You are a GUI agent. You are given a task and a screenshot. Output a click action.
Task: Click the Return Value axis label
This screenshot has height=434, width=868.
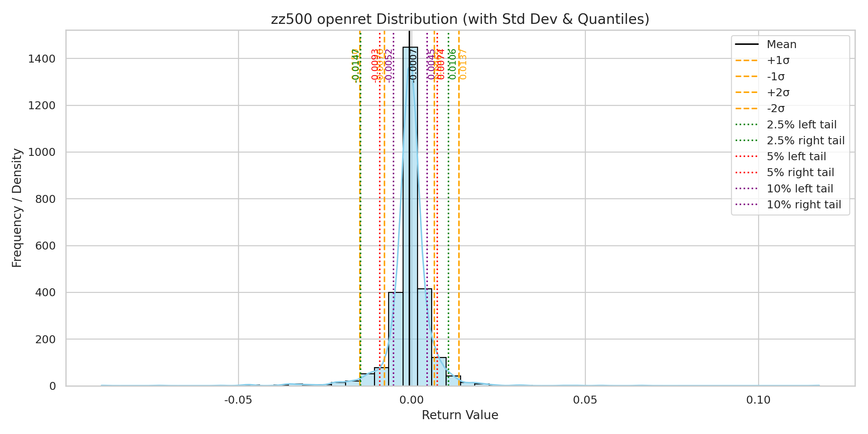[x=460, y=415]
